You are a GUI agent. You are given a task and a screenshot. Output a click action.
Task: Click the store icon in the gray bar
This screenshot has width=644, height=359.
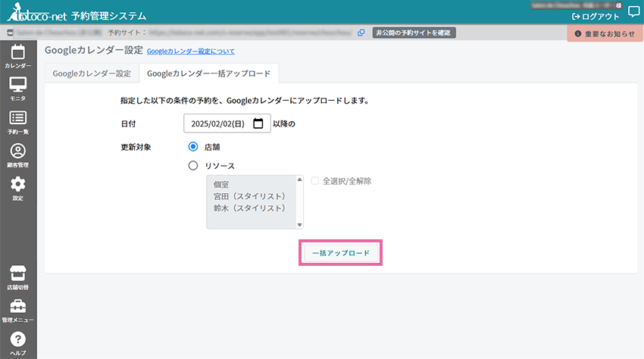(x=10, y=33)
